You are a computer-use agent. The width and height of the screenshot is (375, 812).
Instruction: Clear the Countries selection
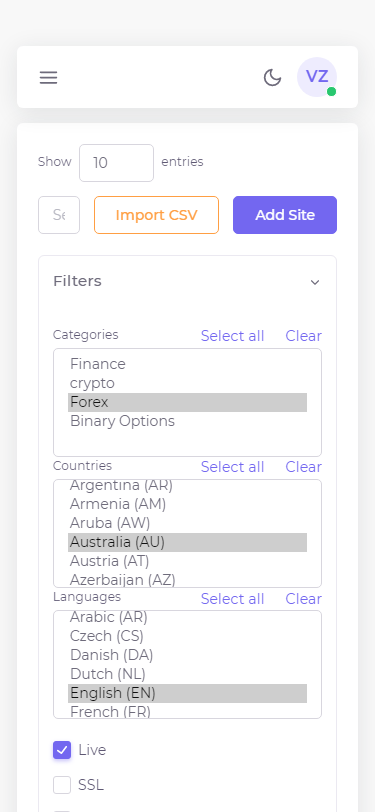304,467
